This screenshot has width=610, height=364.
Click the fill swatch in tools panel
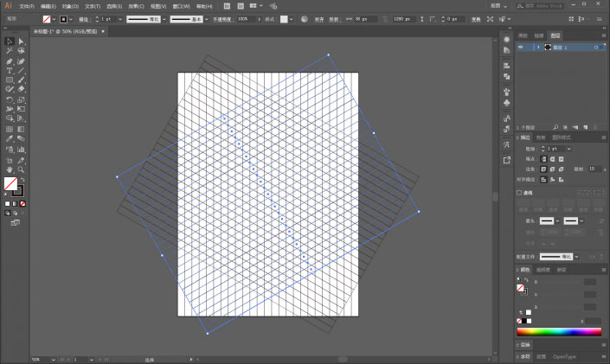[10, 183]
